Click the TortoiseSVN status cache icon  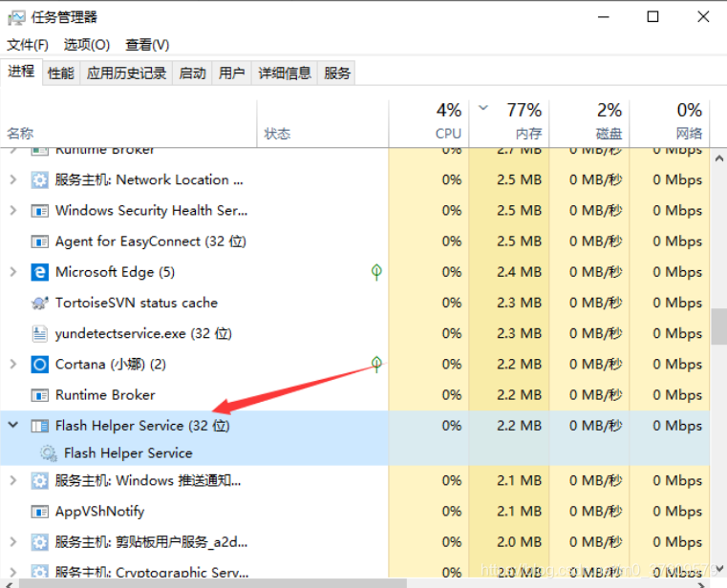coord(40,303)
